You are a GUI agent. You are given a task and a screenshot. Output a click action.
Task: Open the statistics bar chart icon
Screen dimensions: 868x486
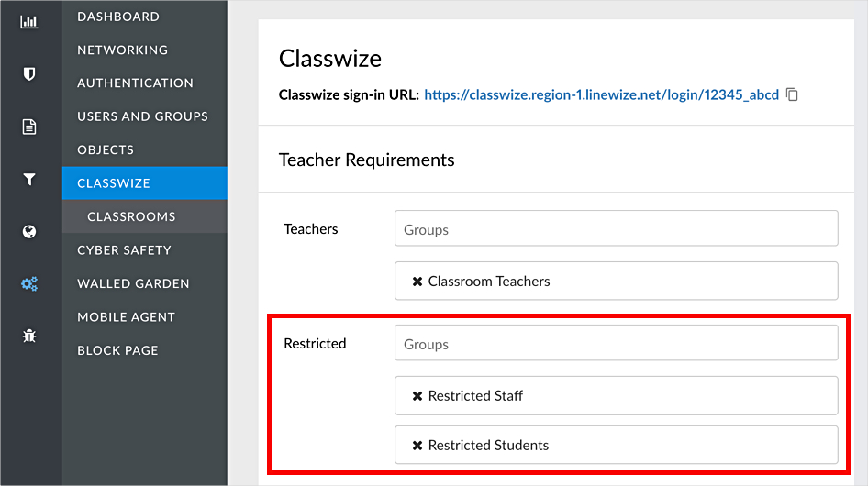pyautogui.click(x=29, y=22)
